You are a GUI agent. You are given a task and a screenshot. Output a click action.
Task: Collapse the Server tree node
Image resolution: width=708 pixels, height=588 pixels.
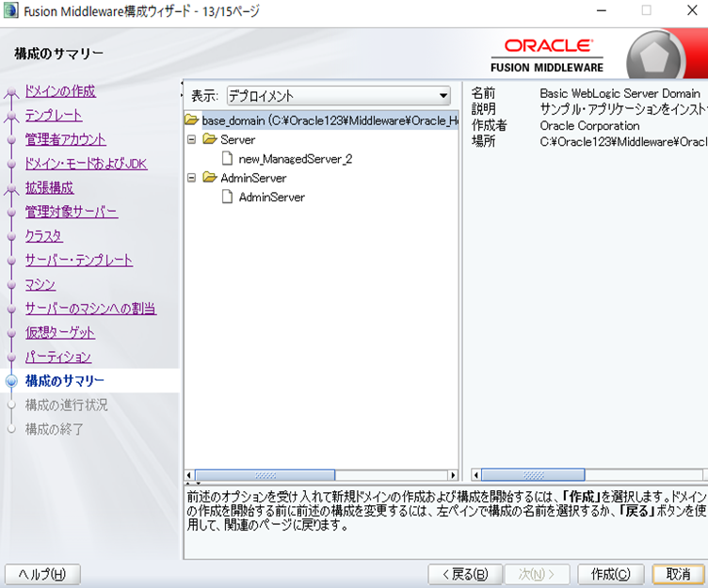191,140
